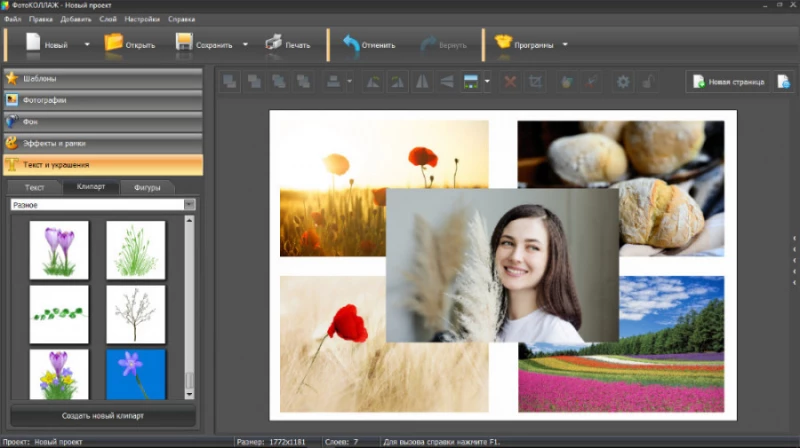The width and height of the screenshot is (800, 448).
Task: Click the flip horizontal mirror icon
Action: click(x=422, y=82)
